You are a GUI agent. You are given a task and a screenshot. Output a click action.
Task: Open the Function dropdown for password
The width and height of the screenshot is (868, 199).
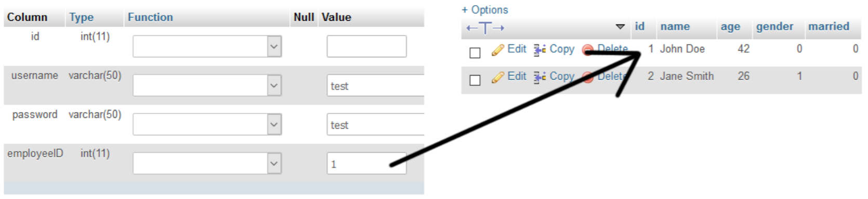[x=207, y=125]
